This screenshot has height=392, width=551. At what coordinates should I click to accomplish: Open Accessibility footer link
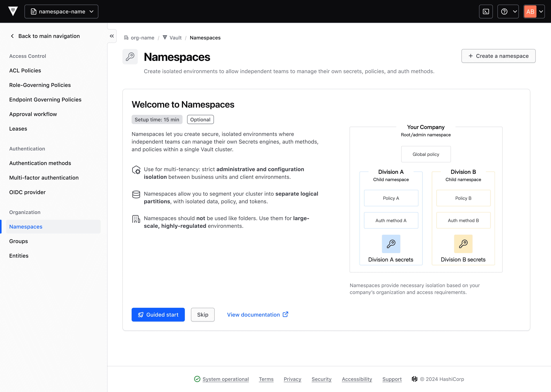357,379
